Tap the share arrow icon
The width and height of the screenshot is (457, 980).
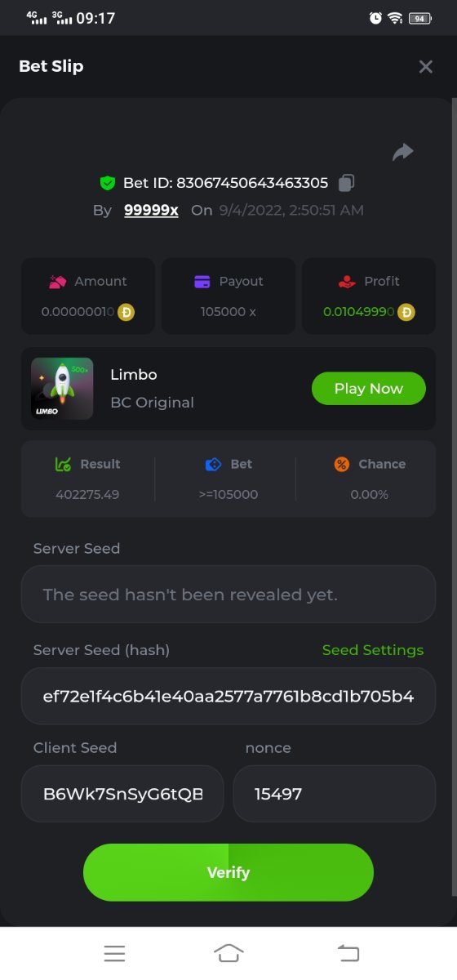point(403,152)
